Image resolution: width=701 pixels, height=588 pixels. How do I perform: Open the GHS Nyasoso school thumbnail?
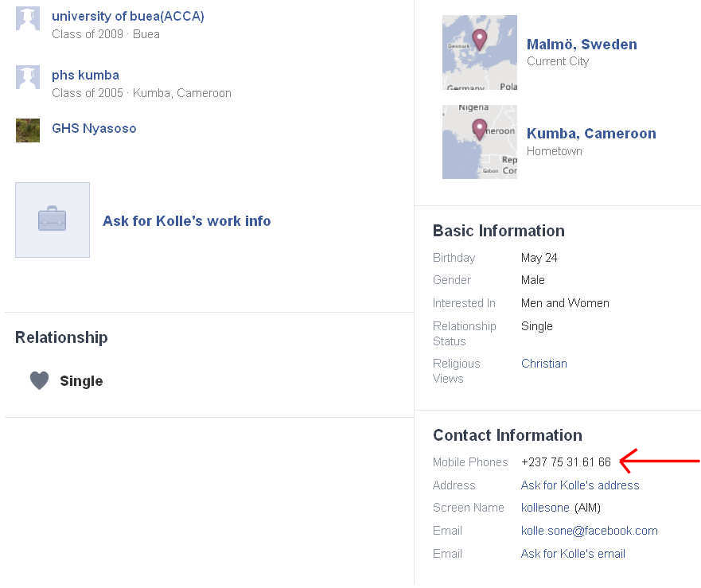[x=28, y=130]
